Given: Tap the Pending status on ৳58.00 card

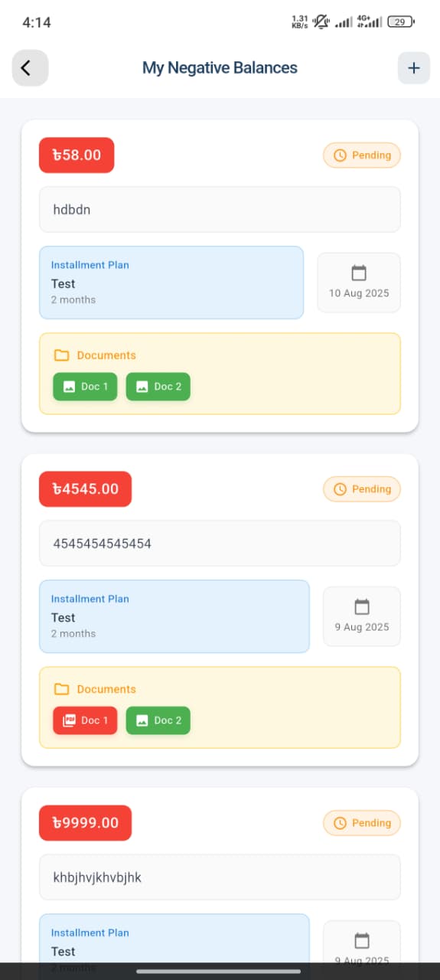Looking at the screenshot, I should (x=362, y=155).
